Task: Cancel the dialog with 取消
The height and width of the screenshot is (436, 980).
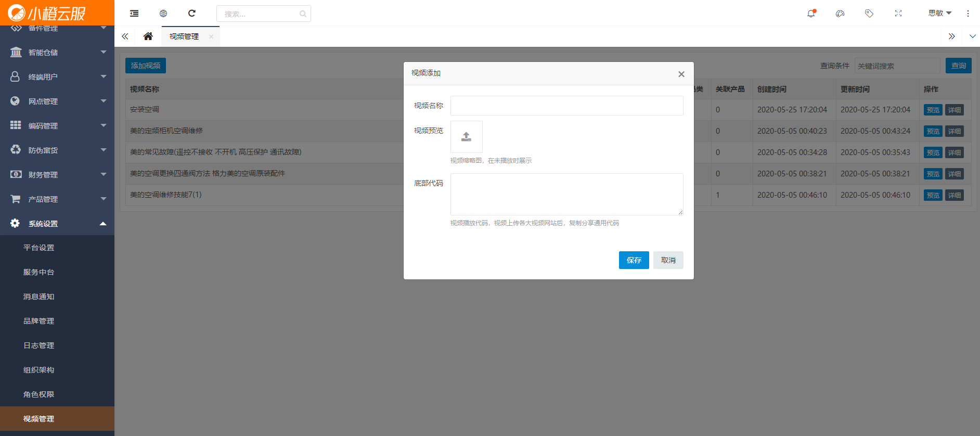Action: pyautogui.click(x=668, y=260)
